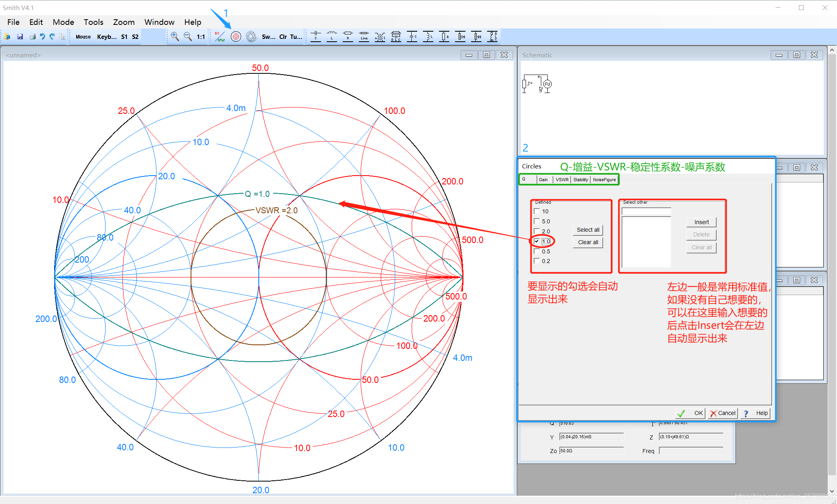Switch to the VSWR tab
Image resolution: width=837 pixels, height=504 pixels.
click(x=562, y=180)
